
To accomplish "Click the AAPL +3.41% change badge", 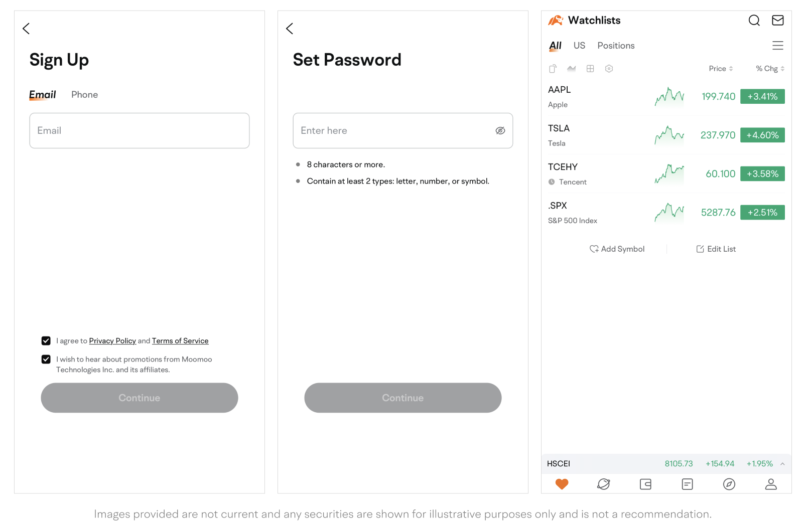I will click(x=762, y=97).
